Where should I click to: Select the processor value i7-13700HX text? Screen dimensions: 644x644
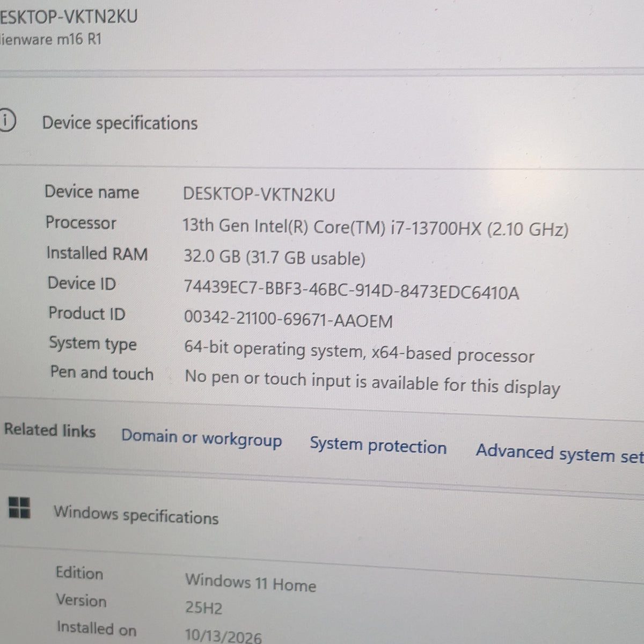[375, 228]
